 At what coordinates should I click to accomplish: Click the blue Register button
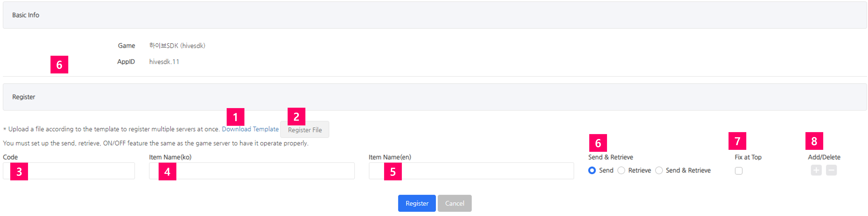[x=416, y=203]
